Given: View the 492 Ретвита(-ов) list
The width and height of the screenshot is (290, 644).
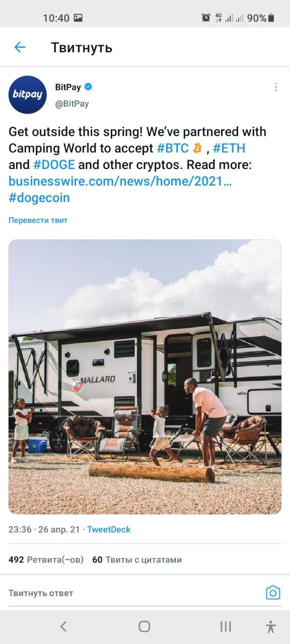Looking at the screenshot, I should tap(46, 559).
